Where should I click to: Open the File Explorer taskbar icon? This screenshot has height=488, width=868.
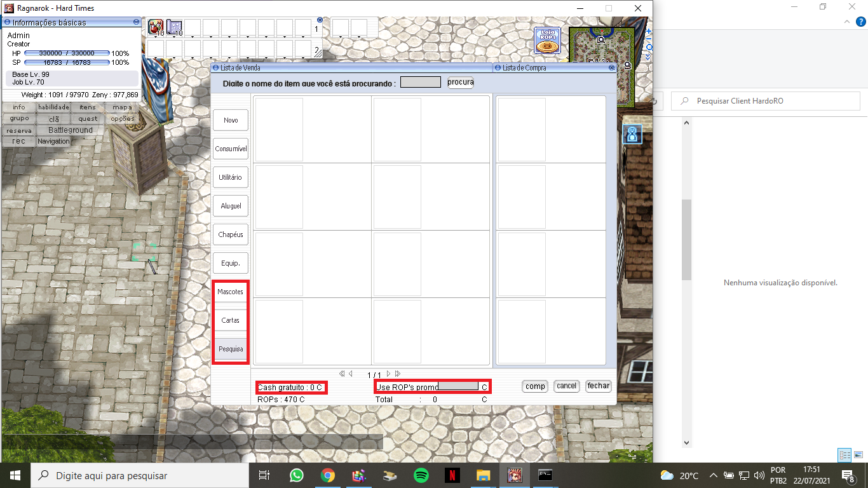click(x=484, y=475)
